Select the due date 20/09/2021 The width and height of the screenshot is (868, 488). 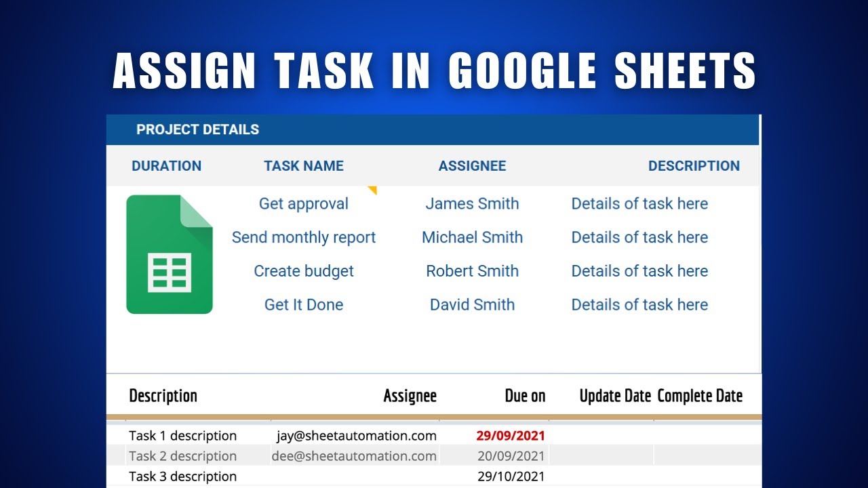tap(511, 456)
